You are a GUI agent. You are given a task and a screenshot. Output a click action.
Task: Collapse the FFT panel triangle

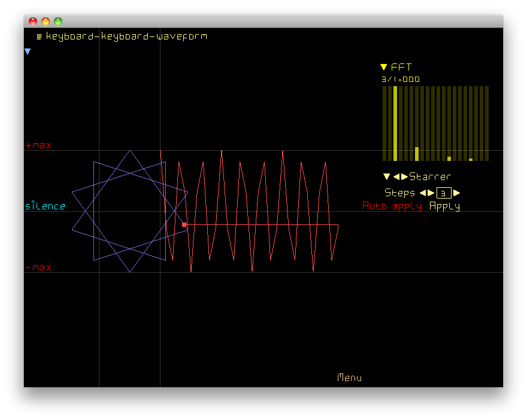pyautogui.click(x=384, y=68)
